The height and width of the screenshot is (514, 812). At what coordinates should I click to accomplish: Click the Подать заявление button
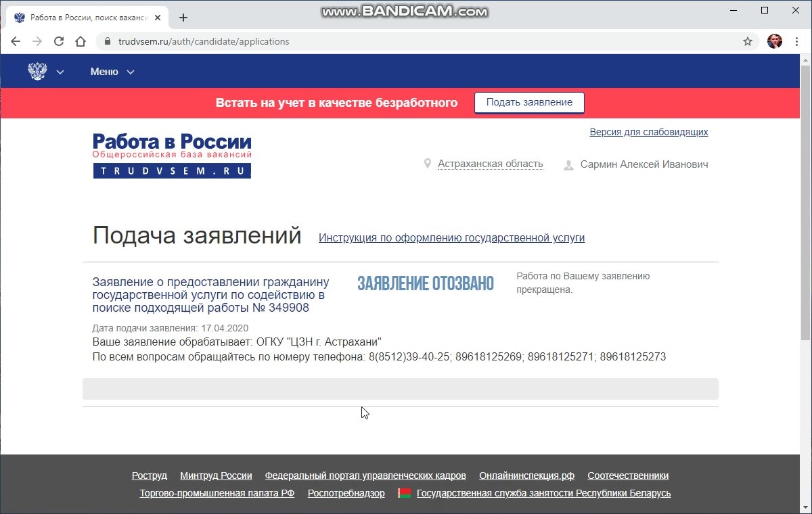pyautogui.click(x=529, y=103)
